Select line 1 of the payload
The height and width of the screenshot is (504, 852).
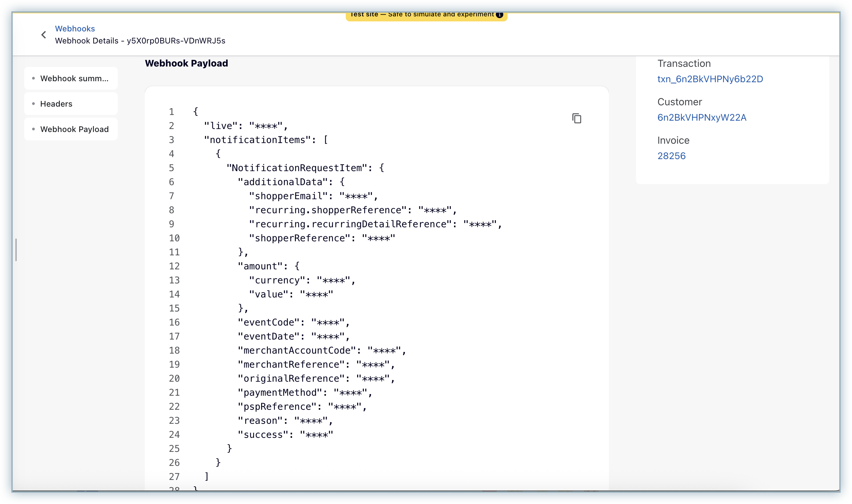[196, 111]
